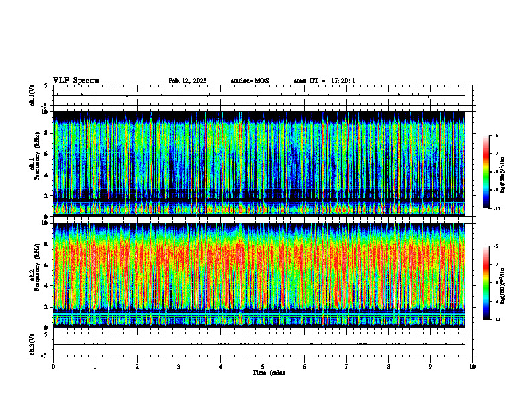The image size is (532, 411).
Task: Click inside the ch.1 spectrogram panel
Action: point(259,164)
